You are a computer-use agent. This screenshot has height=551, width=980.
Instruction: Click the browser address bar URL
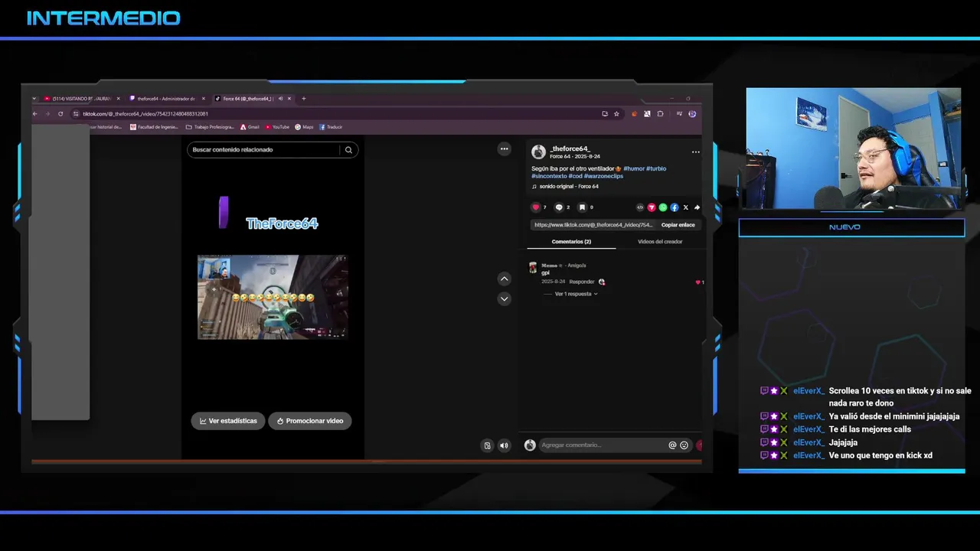[145, 114]
